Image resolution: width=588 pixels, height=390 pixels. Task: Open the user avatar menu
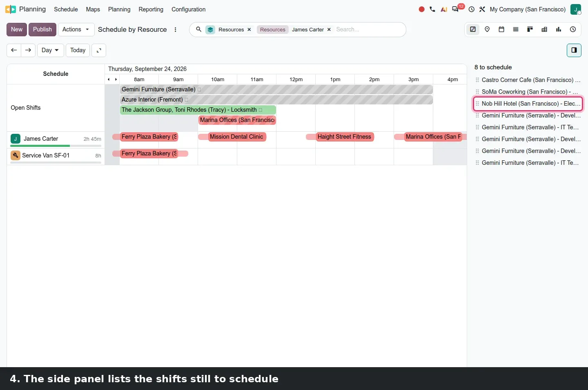pos(576,9)
